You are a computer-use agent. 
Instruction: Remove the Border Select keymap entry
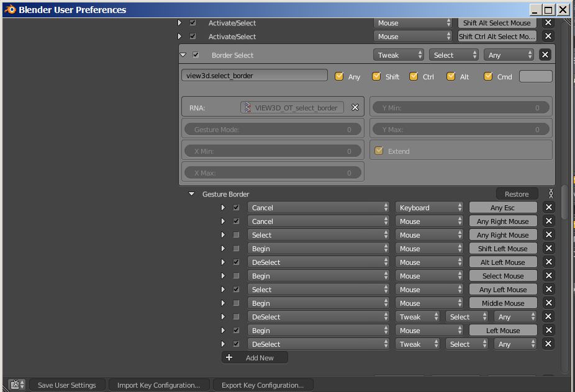click(x=545, y=55)
